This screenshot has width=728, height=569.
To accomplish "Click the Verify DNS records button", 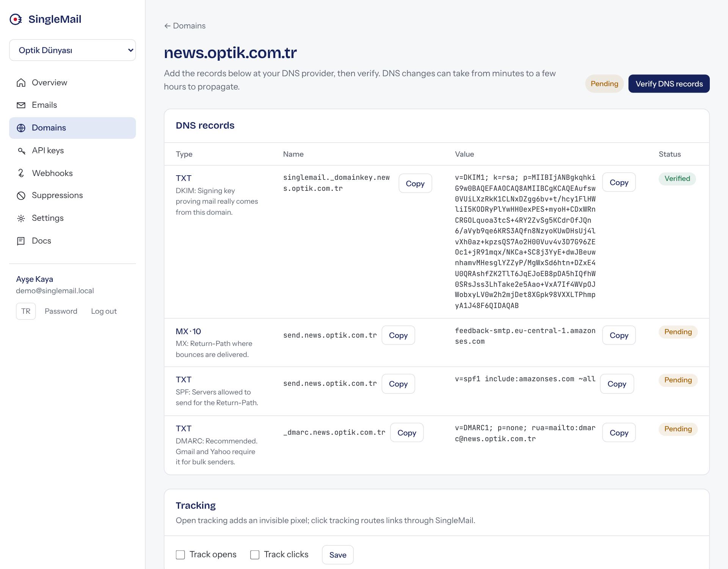I will click(x=669, y=83).
